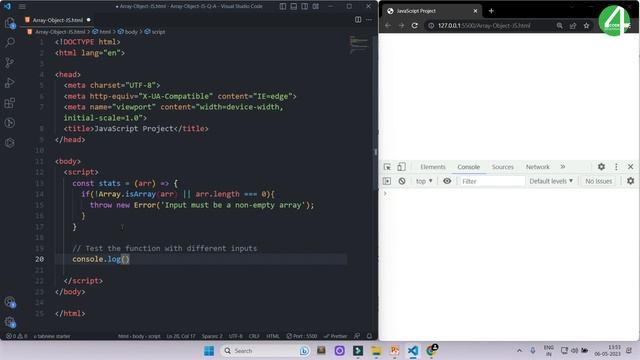
Task: Open the Windows Start menu
Action: [x=209, y=351]
